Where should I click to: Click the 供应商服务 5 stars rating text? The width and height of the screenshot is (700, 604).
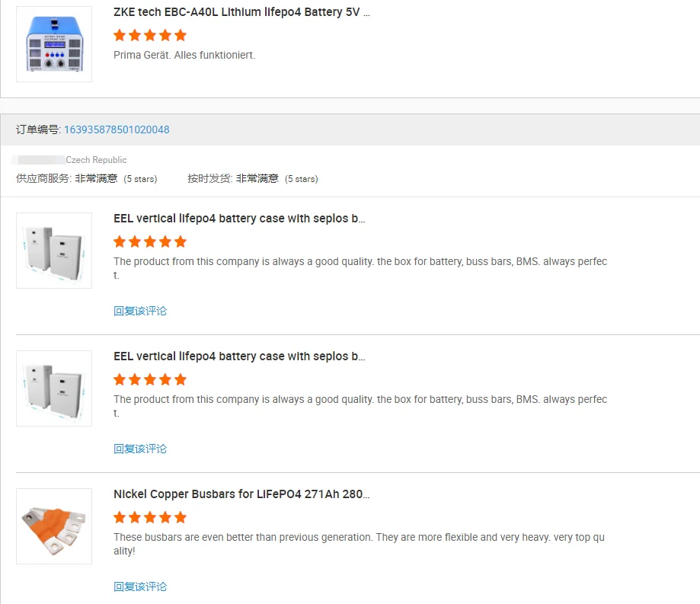click(x=140, y=179)
